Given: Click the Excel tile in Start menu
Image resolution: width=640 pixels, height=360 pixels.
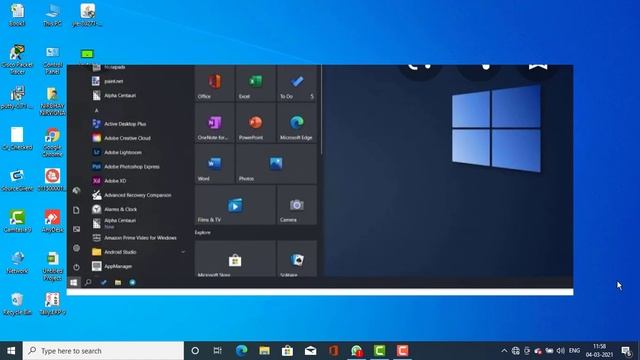Looking at the screenshot, I should click(x=256, y=84).
